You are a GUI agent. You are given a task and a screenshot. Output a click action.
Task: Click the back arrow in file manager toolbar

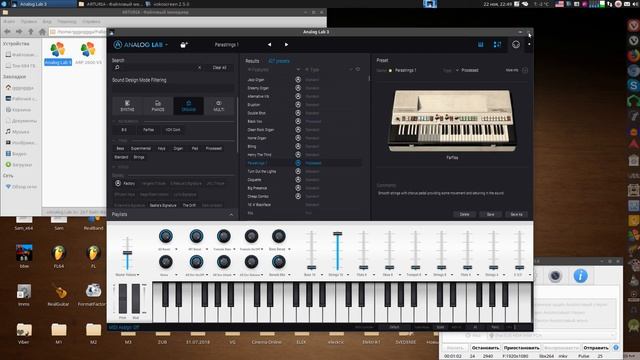click(7, 31)
